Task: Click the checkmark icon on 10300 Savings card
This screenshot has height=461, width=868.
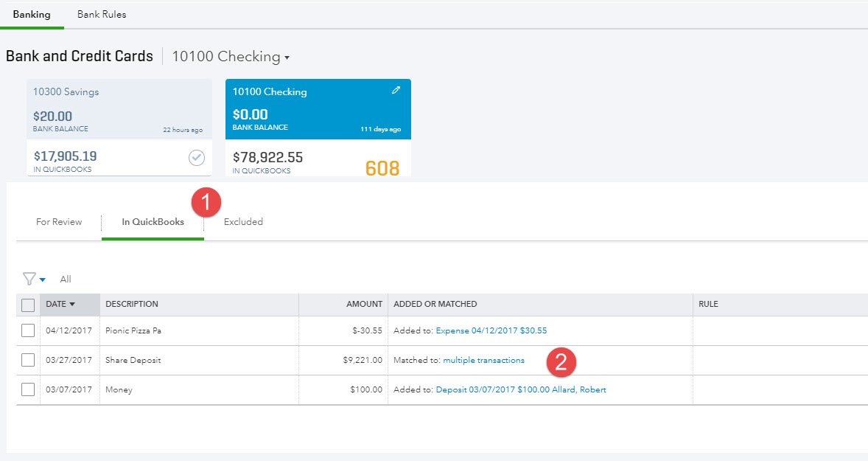Action: 196,157
